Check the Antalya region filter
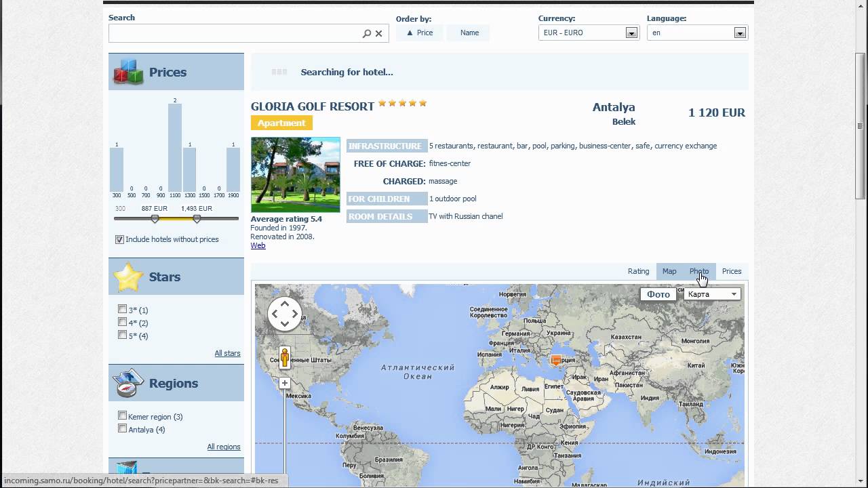This screenshot has height=488, width=868. coord(122,428)
